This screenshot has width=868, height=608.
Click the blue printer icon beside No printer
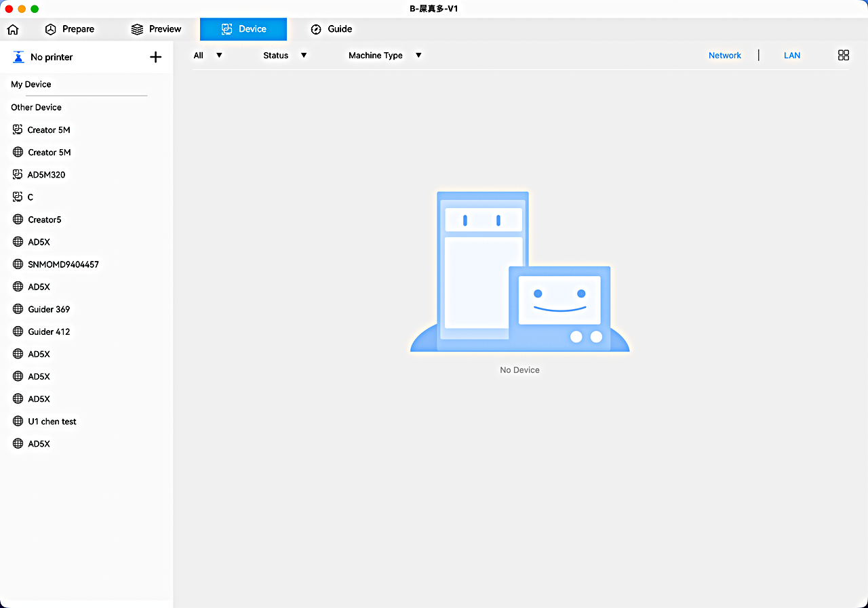point(18,57)
